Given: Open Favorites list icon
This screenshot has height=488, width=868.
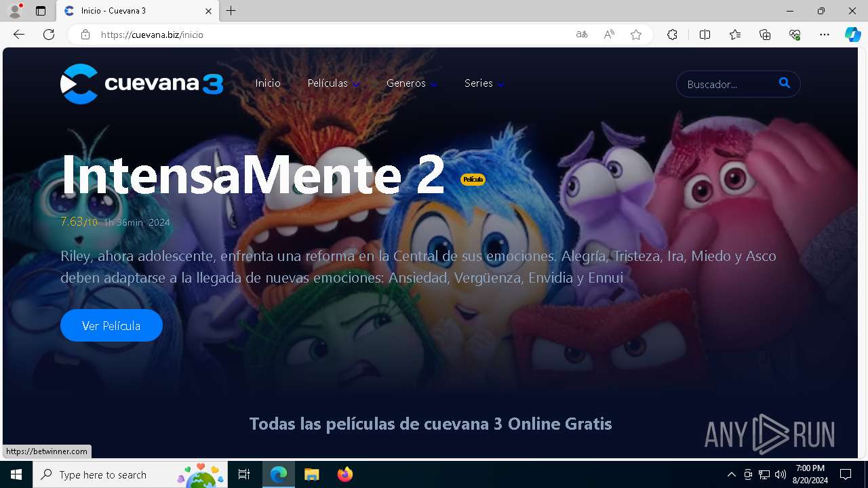Looking at the screenshot, I should [735, 35].
